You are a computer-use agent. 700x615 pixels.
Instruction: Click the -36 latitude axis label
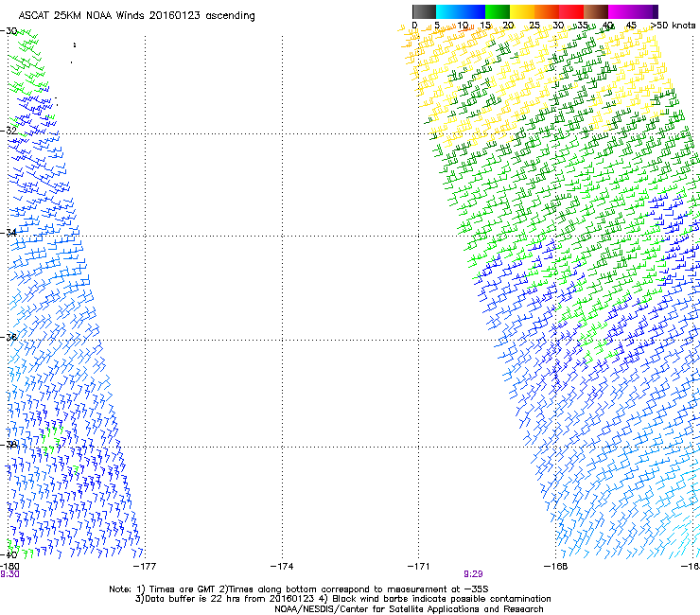point(9,337)
